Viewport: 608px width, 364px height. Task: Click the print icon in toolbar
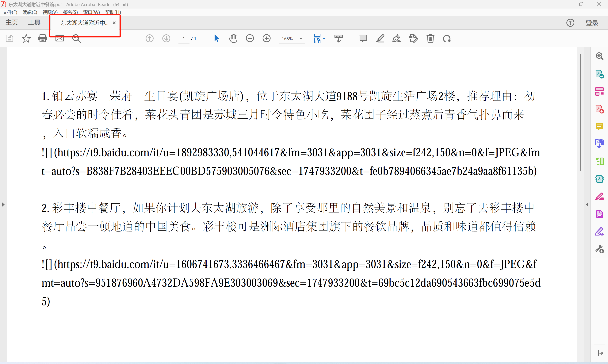pyautogui.click(x=42, y=39)
